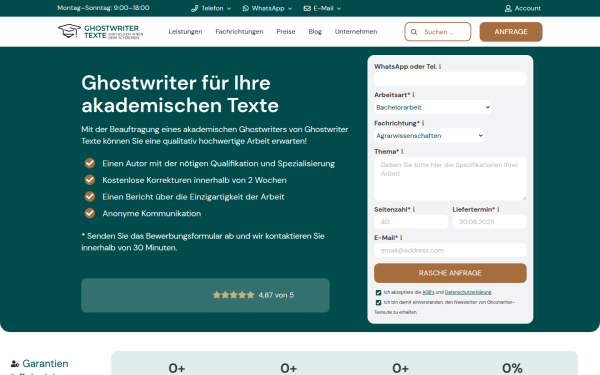Go to the Preise page
Image resolution: width=600 pixels, height=375 pixels.
click(286, 32)
